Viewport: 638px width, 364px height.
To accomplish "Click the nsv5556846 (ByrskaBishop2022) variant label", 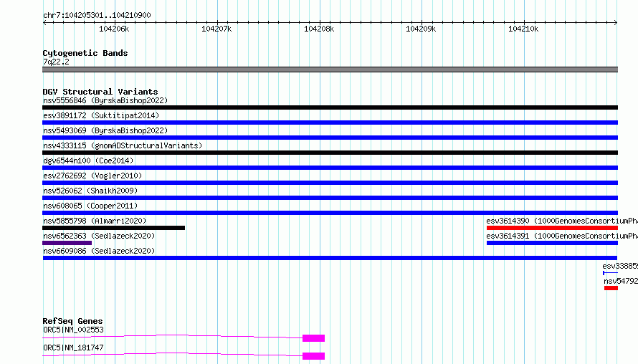I will click(105, 100).
